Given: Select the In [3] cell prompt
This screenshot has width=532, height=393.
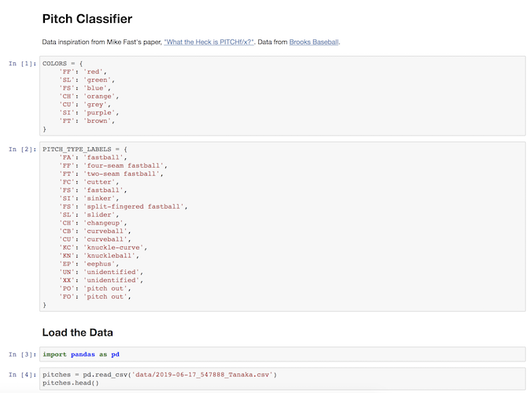Looking at the screenshot, I should [x=23, y=354].
